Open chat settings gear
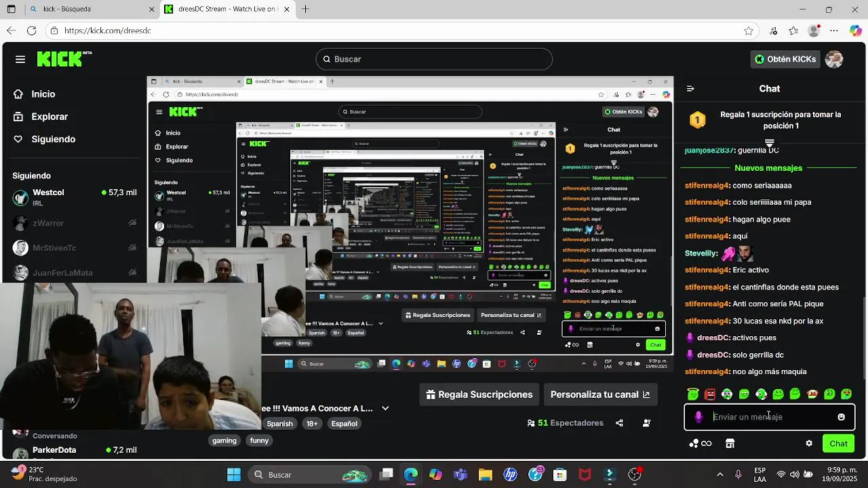Screen dimensions: 868x488 coord(808,443)
